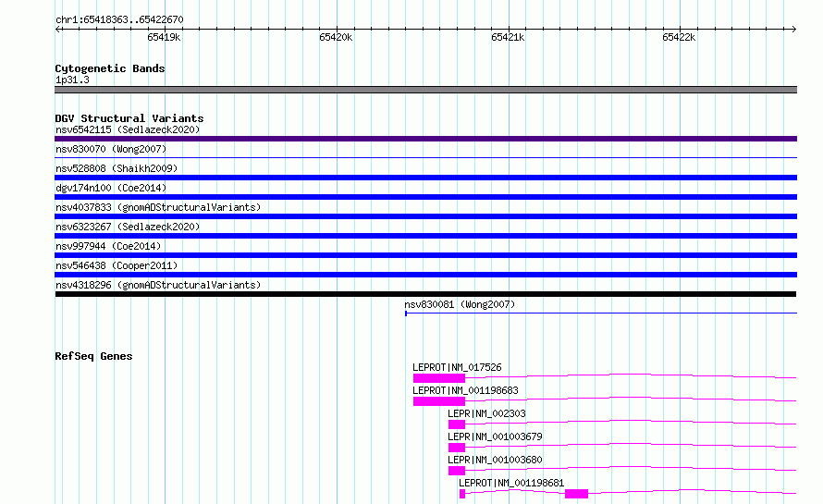
Task: Open the RefSeq Genes track heading
Action: pyautogui.click(x=93, y=356)
